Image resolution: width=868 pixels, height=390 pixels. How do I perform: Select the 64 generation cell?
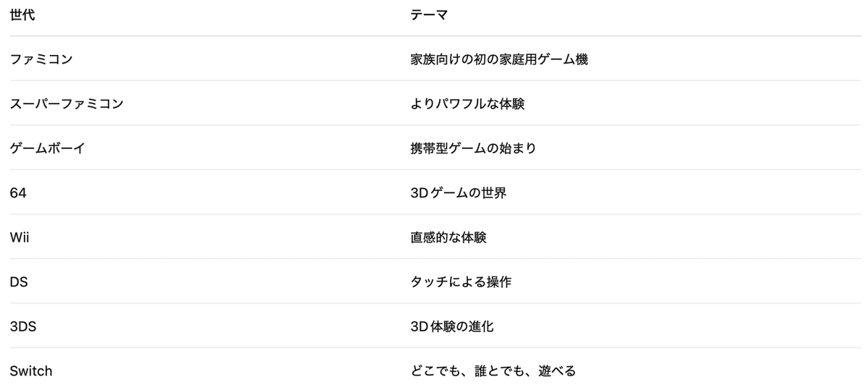(x=18, y=193)
